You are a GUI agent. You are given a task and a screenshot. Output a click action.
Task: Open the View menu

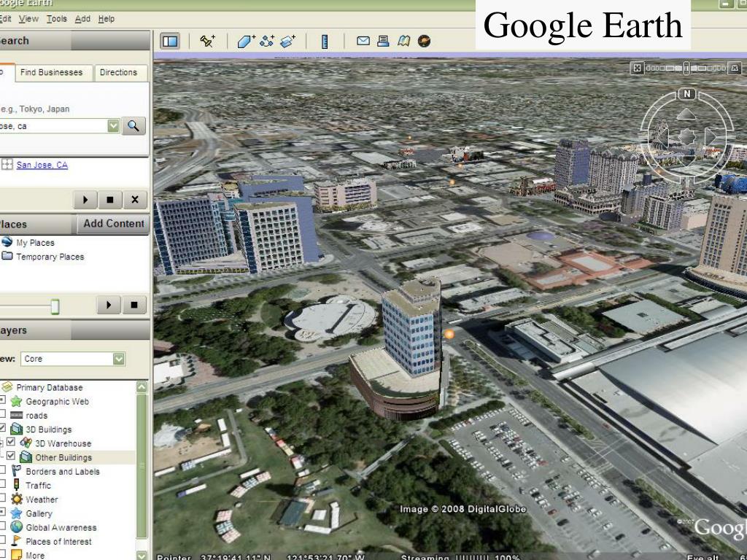point(28,18)
